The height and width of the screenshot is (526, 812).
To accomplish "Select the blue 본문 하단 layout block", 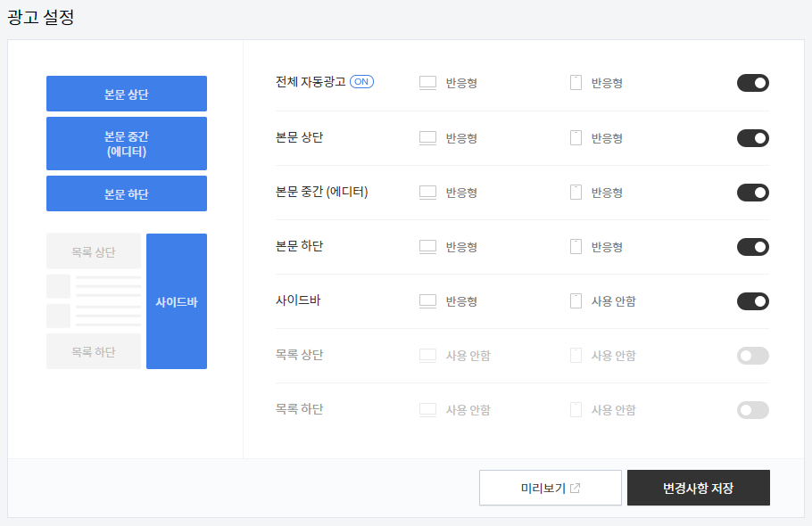I will pos(127,193).
